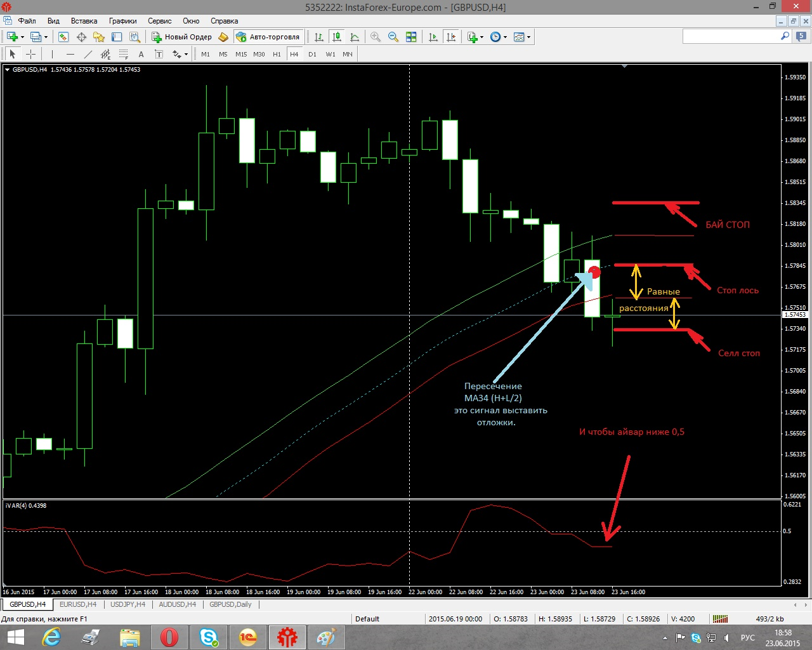
Task: Select the text tool (A)
Action: tap(141, 54)
